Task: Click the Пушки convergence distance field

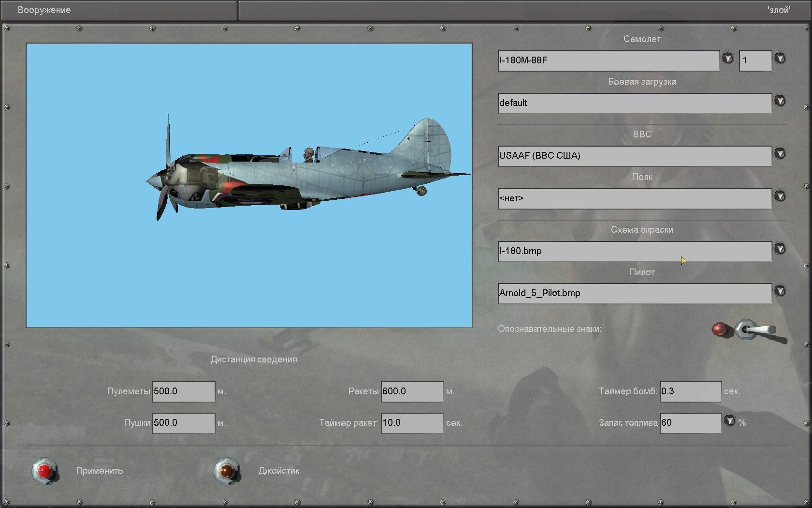Action: 184,423
